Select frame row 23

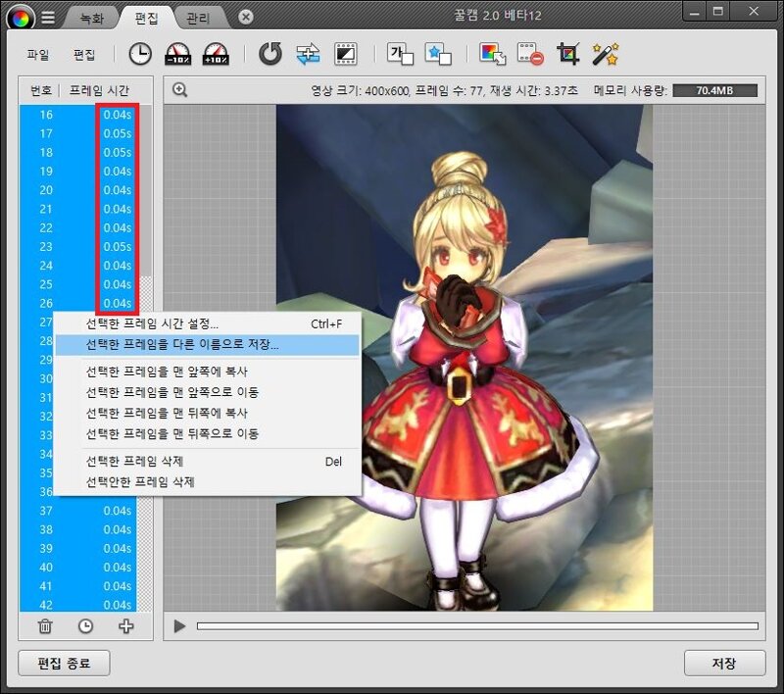pos(78,247)
